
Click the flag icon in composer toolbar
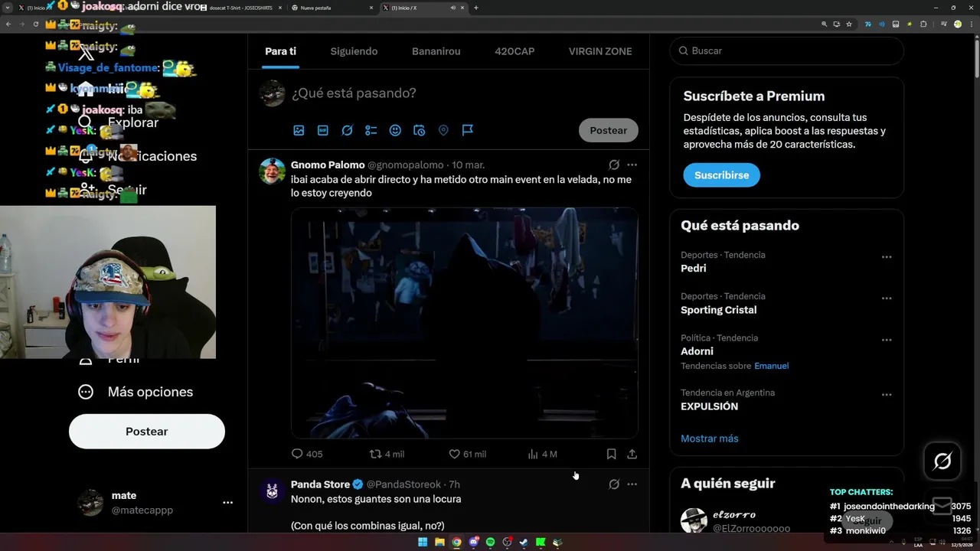point(467,130)
